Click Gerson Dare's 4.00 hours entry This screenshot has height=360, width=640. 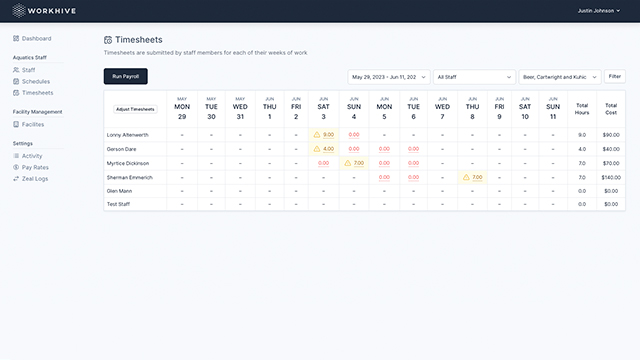329,149
